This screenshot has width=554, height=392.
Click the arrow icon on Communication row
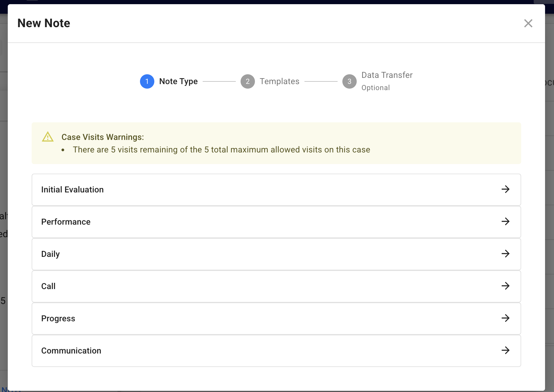click(505, 351)
